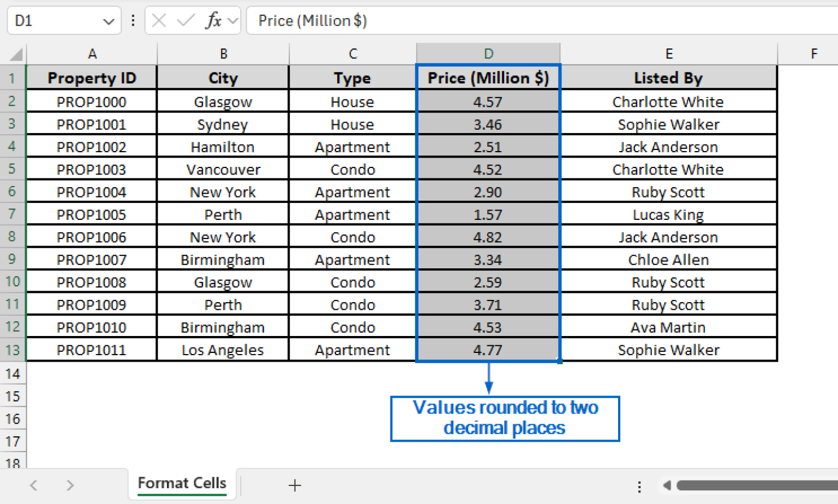This screenshot has width=838, height=504.
Task: Click the vertical ellipsis next to Name Box
Action: pos(133,20)
